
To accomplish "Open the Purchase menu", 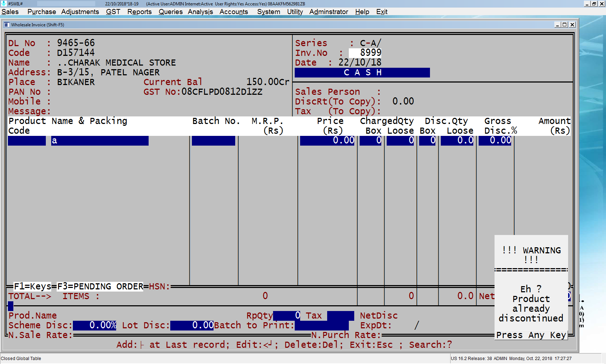I will coord(41,12).
